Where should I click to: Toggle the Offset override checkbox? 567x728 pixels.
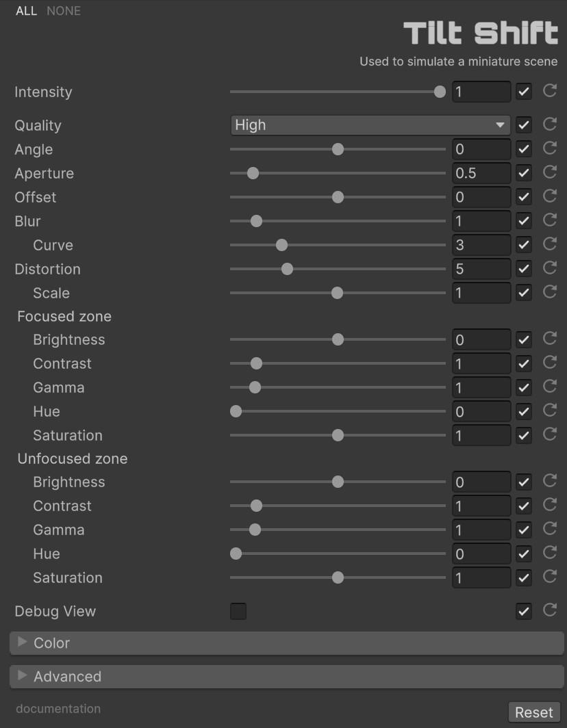524,197
